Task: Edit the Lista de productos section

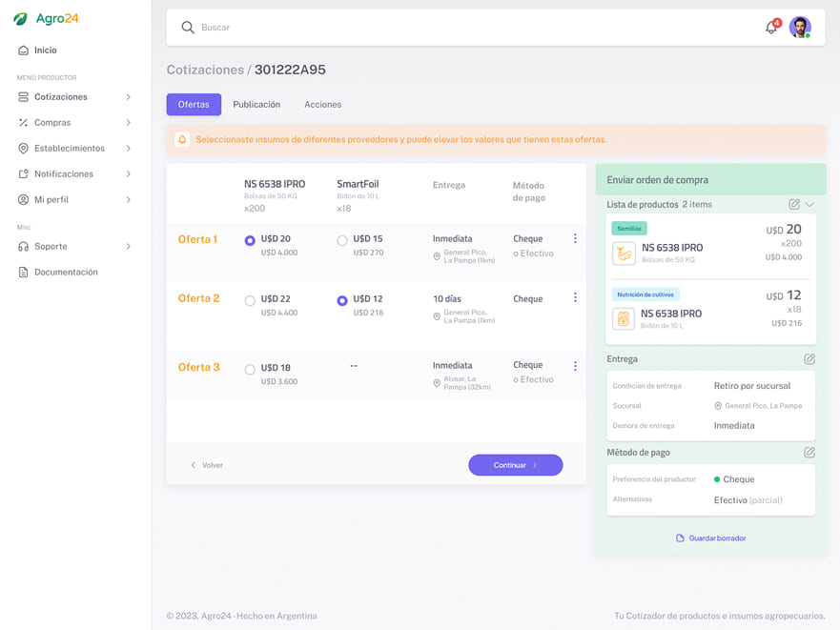Action: (794, 204)
